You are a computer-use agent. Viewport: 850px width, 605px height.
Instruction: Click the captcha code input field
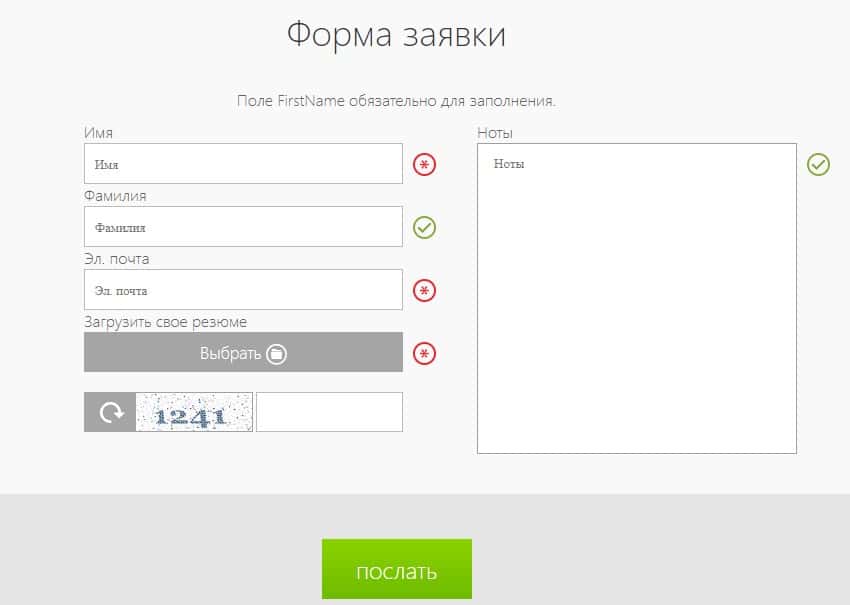pos(330,412)
